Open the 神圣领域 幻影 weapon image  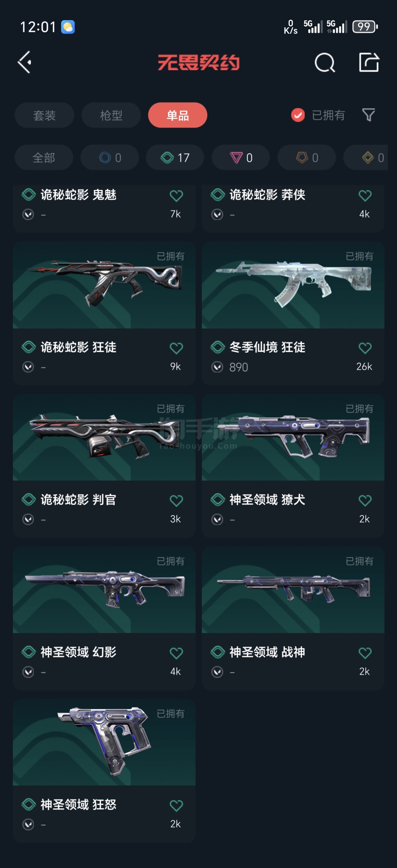[104, 590]
